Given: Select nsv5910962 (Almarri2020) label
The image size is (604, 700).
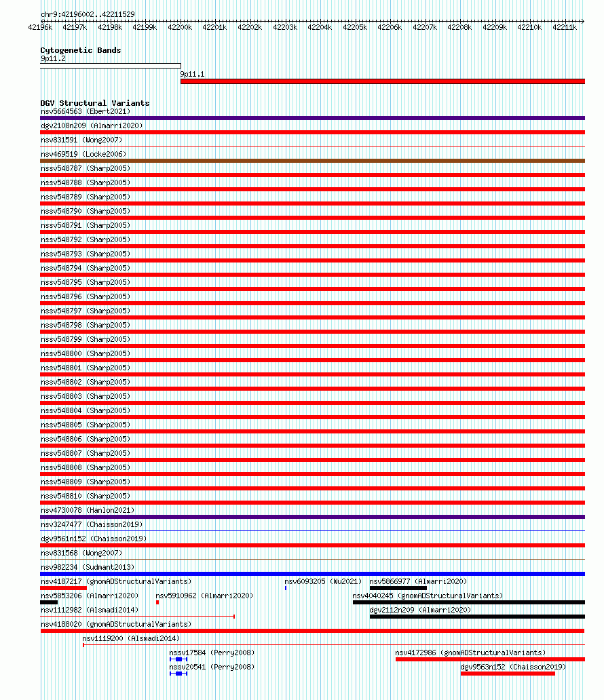Looking at the screenshot, I should point(204,598).
